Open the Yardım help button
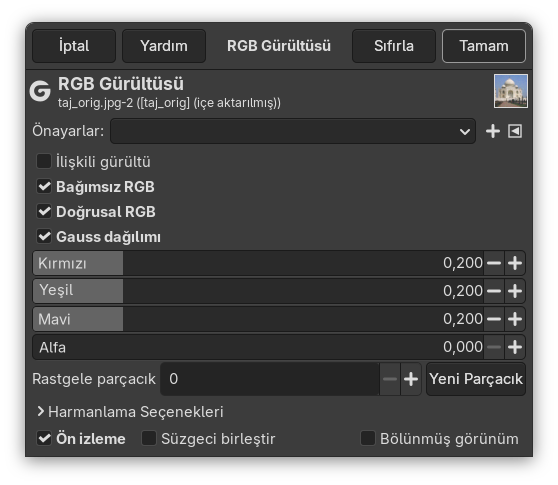Image resolution: width=558 pixels, height=485 pixels. pos(164,46)
